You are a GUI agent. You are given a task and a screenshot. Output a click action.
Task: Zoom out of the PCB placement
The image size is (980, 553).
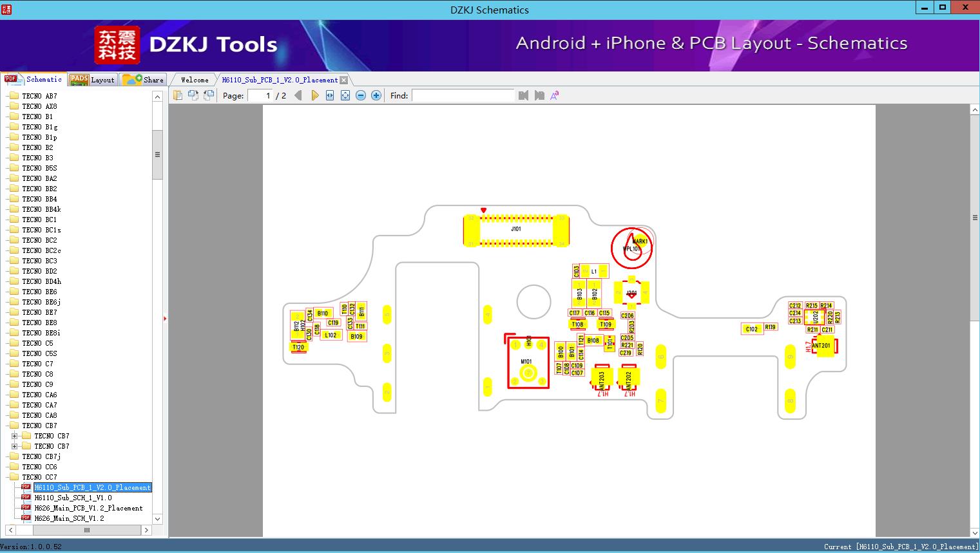point(361,95)
